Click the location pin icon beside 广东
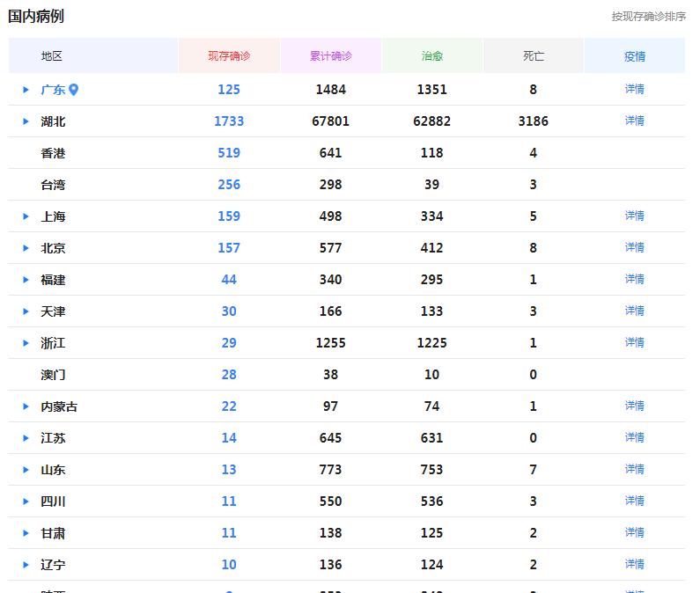 [74, 90]
